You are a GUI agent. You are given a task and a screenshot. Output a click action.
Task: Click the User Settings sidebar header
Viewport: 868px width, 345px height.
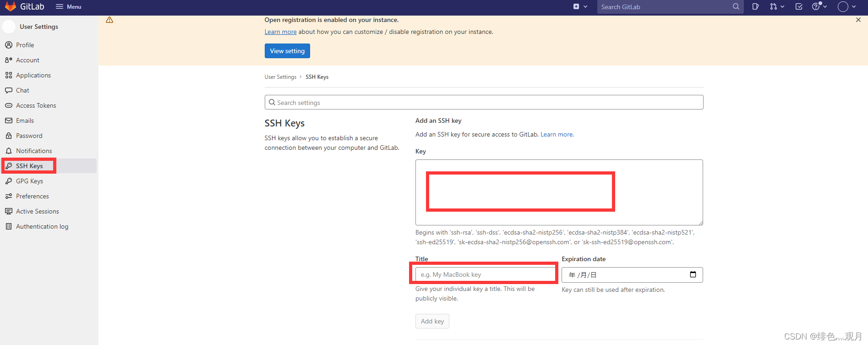tap(39, 27)
